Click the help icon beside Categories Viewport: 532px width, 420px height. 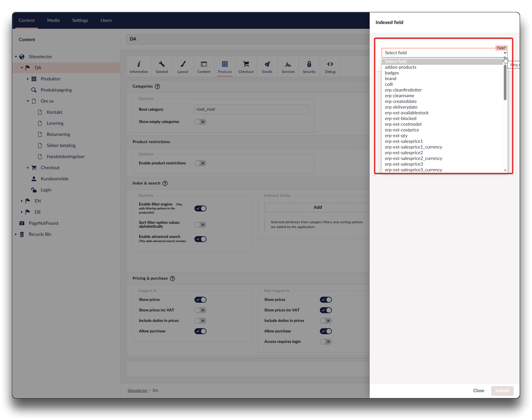pyautogui.click(x=158, y=86)
